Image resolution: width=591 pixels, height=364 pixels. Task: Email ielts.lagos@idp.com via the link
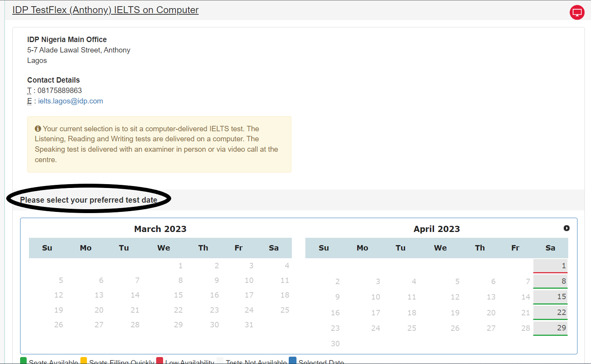70,101
